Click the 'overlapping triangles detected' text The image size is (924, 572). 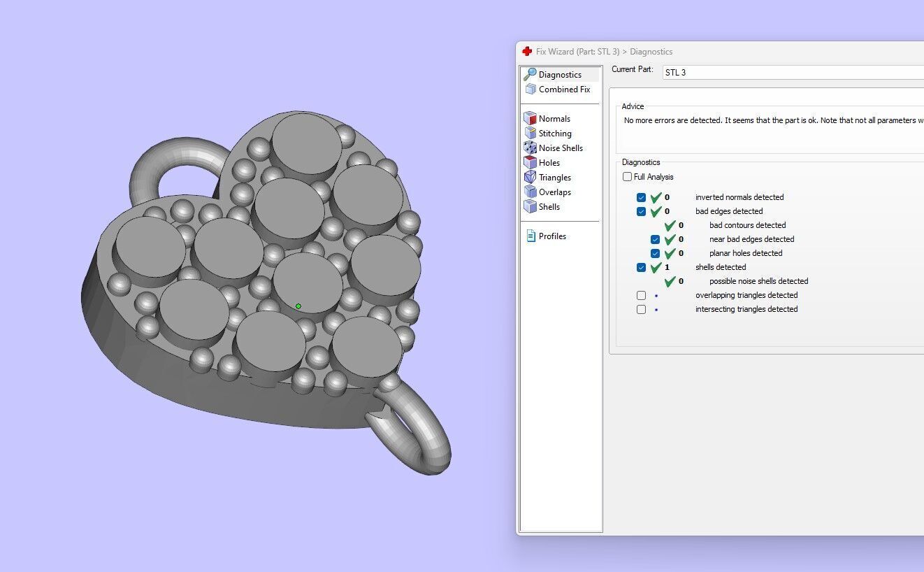[746, 295]
